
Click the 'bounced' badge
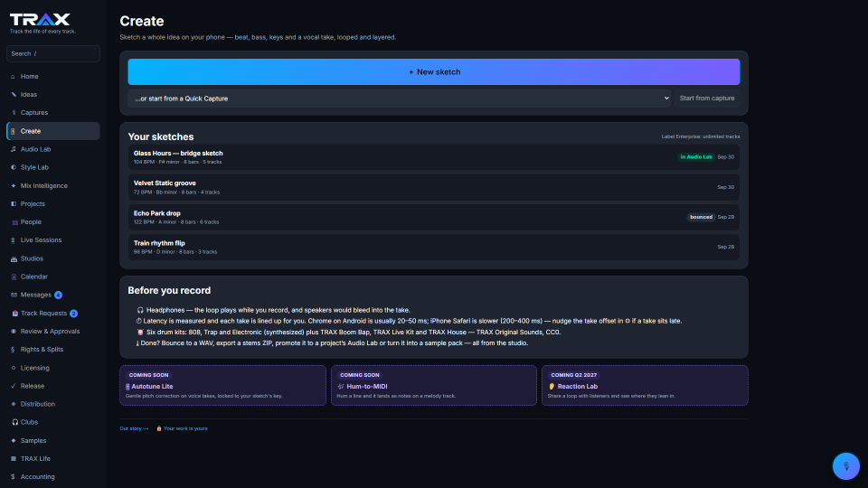[x=701, y=217]
